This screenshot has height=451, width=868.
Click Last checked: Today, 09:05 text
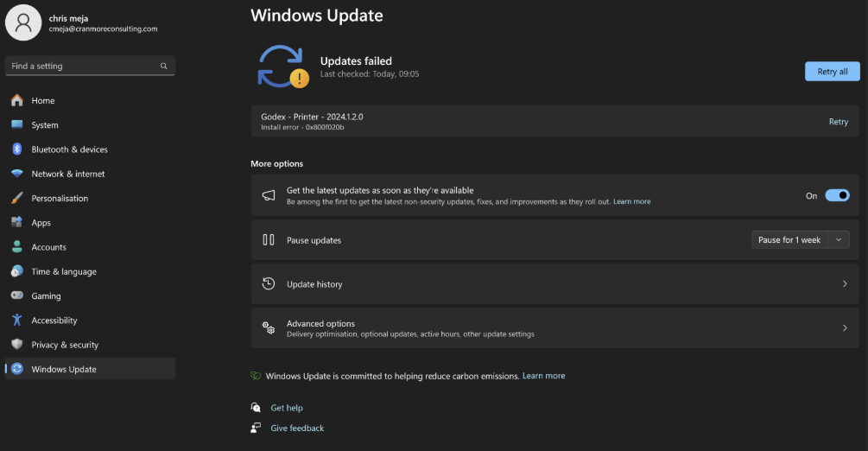[370, 73]
